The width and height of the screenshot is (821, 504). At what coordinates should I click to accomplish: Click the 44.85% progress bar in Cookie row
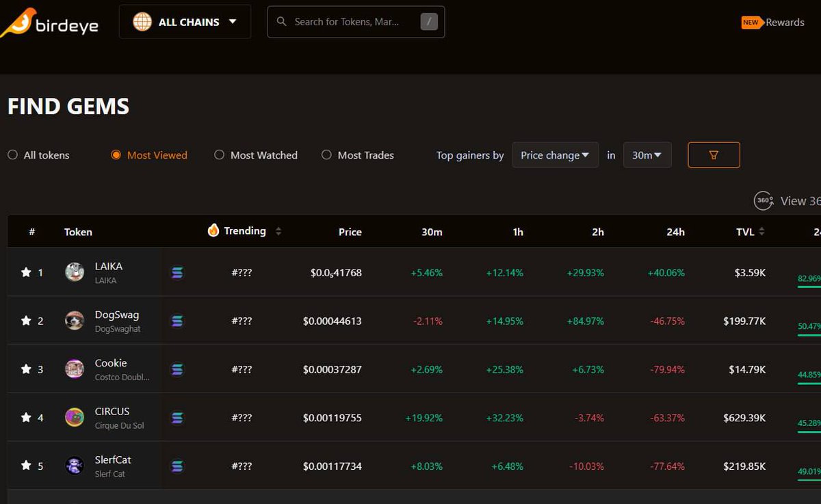click(809, 384)
